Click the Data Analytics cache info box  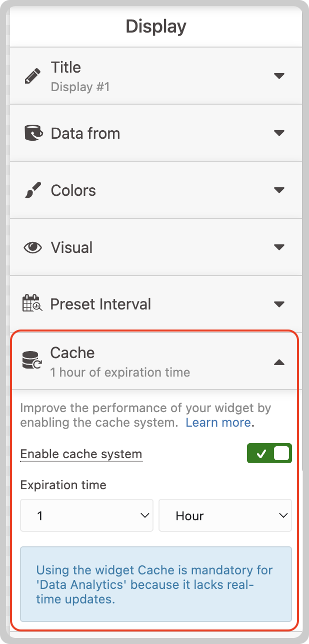click(x=156, y=584)
